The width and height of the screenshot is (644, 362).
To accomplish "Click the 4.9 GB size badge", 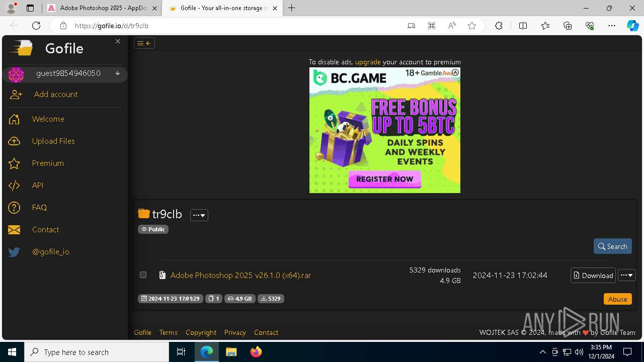I will [x=240, y=299].
